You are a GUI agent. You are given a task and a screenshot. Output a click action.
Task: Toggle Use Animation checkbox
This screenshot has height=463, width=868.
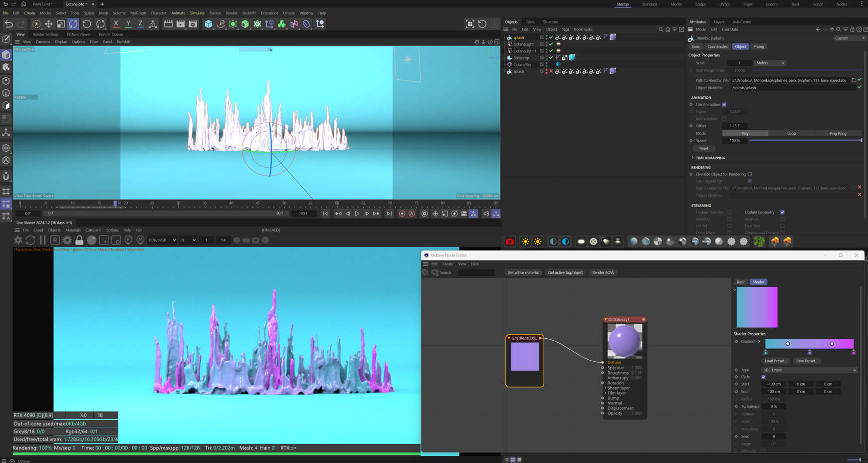[x=724, y=104]
